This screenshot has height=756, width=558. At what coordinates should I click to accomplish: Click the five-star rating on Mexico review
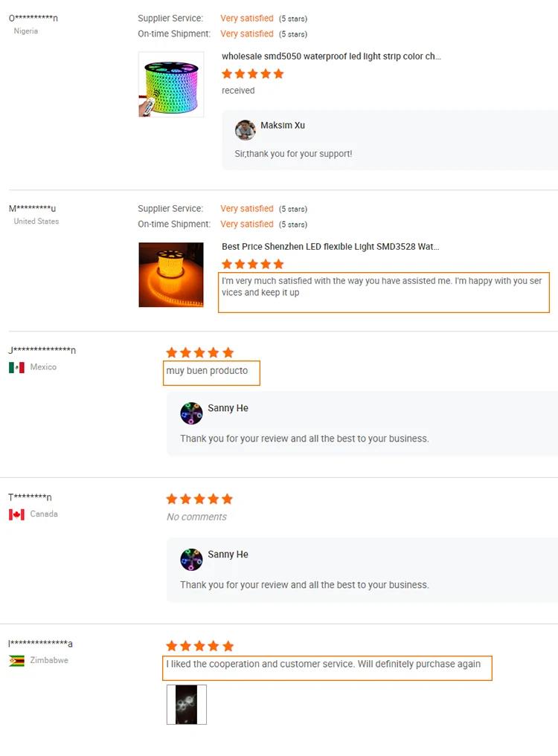200,353
